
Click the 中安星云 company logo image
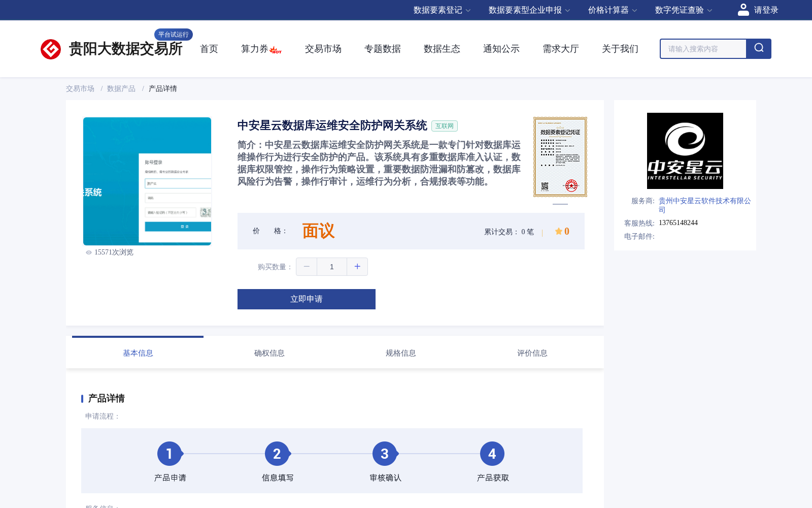(685, 151)
